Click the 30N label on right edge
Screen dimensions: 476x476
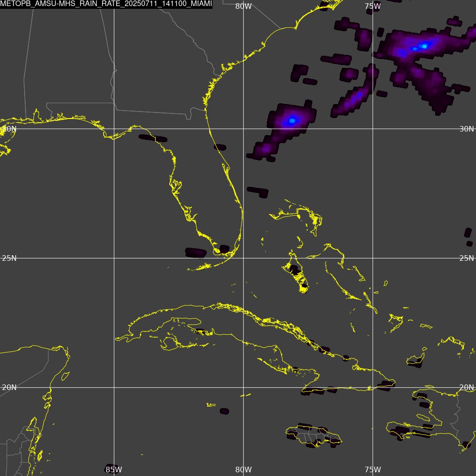pyautogui.click(x=467, y=129)
